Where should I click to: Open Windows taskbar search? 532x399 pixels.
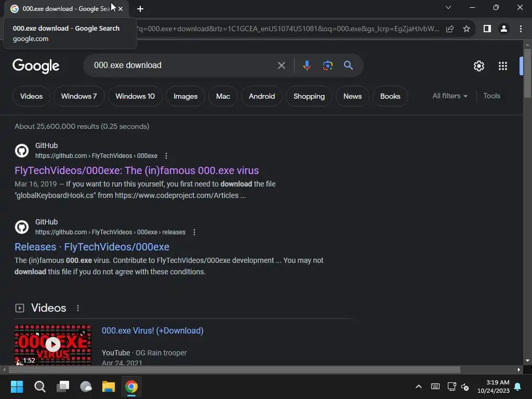[39, 387]
